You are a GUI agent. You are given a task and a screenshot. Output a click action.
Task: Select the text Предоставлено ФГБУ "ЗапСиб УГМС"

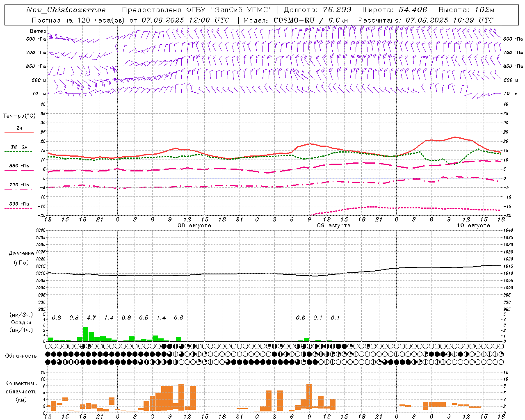tap(197, 10)
